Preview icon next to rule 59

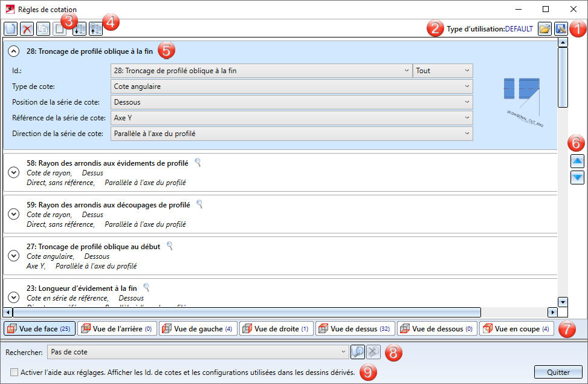coord(199,204)
